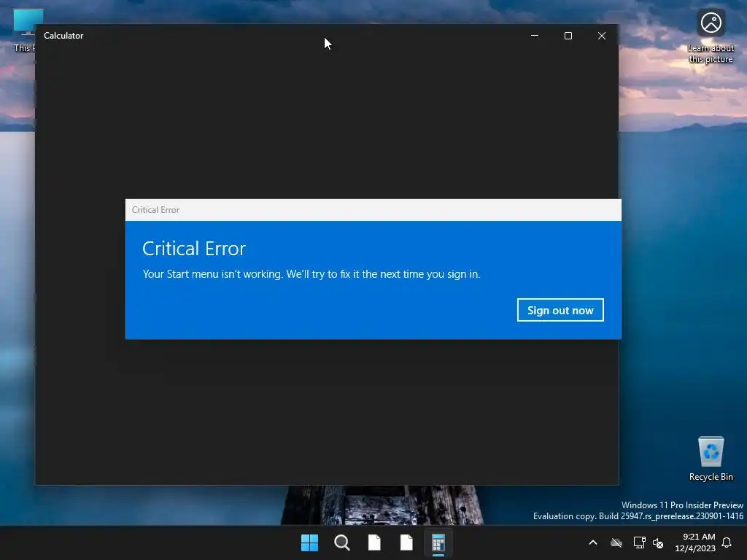Maximize the Calculator window
The width and height of the screenshot is (747, 560).
568,36
